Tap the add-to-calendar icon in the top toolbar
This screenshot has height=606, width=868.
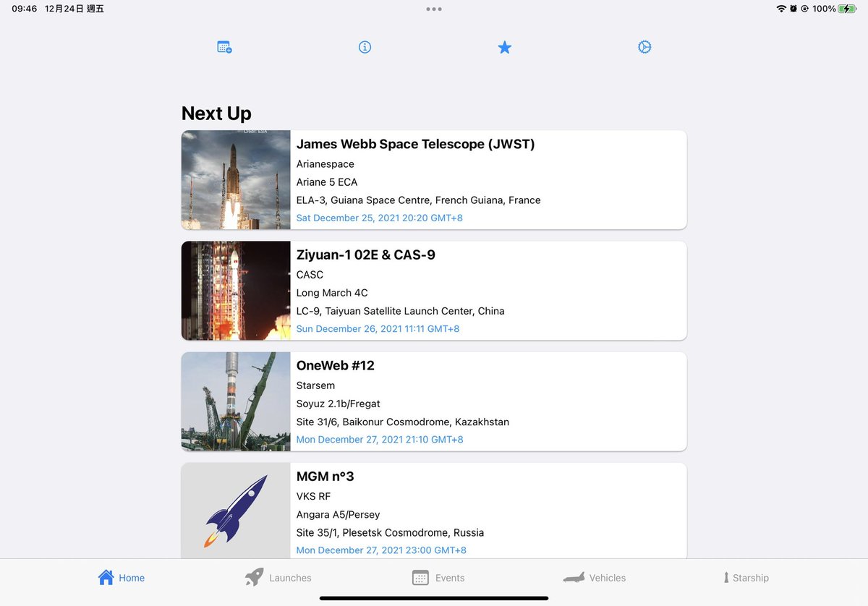tap(224, 47)
